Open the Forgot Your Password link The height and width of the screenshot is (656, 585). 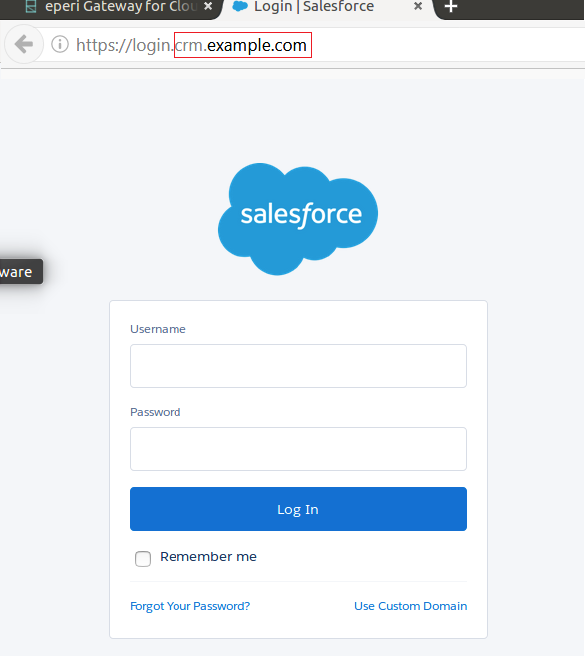[190, 606]
